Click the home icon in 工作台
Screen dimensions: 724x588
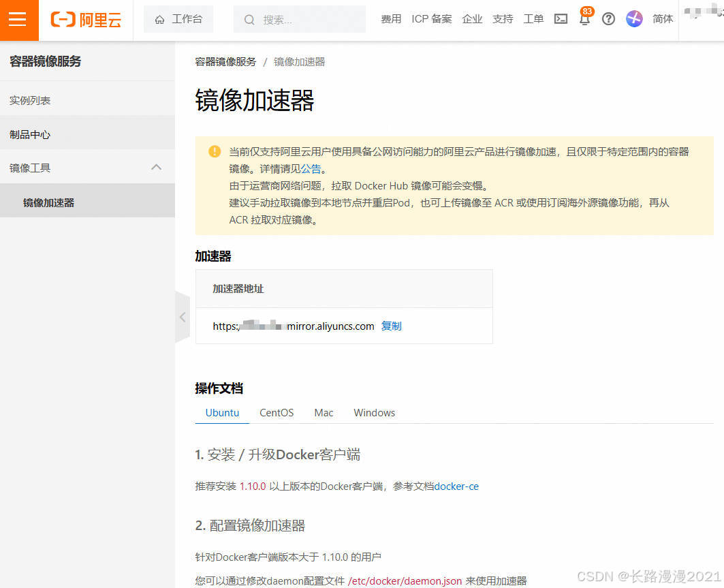160,19
